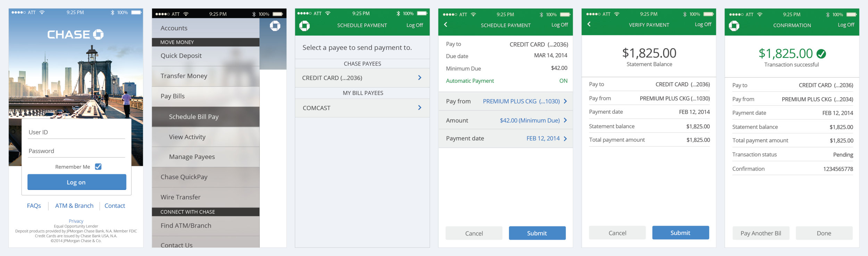Screen dimensions: 868x256
Task: Open the Contact link on login screen
Action: (115, 206)
